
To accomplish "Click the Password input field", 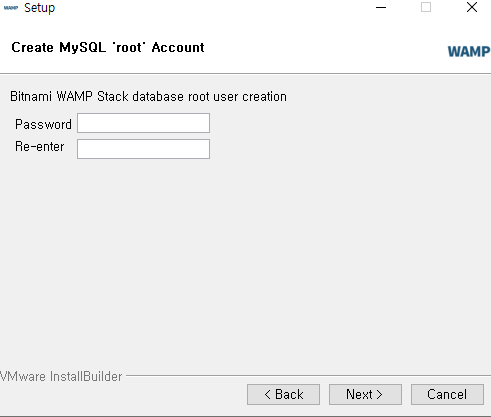I will (143, 123).
